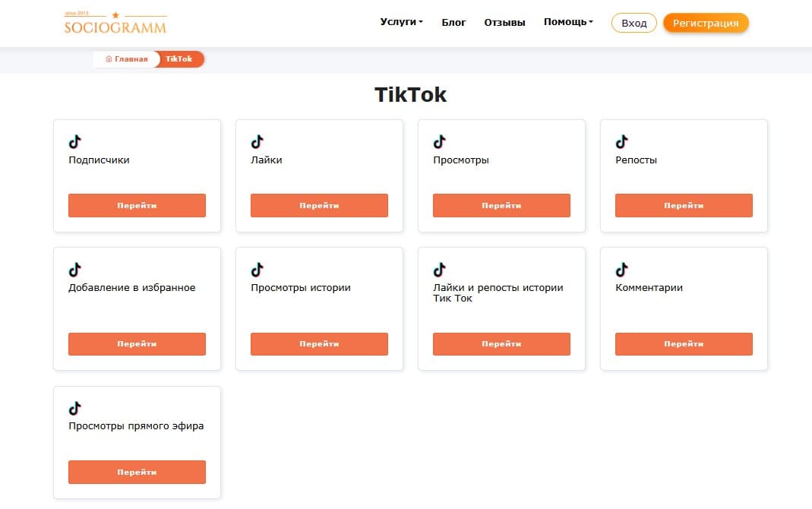Expand the Помощь dropdown menu
The height and width of the screenshot is (509, 812).
coord(568,22)
